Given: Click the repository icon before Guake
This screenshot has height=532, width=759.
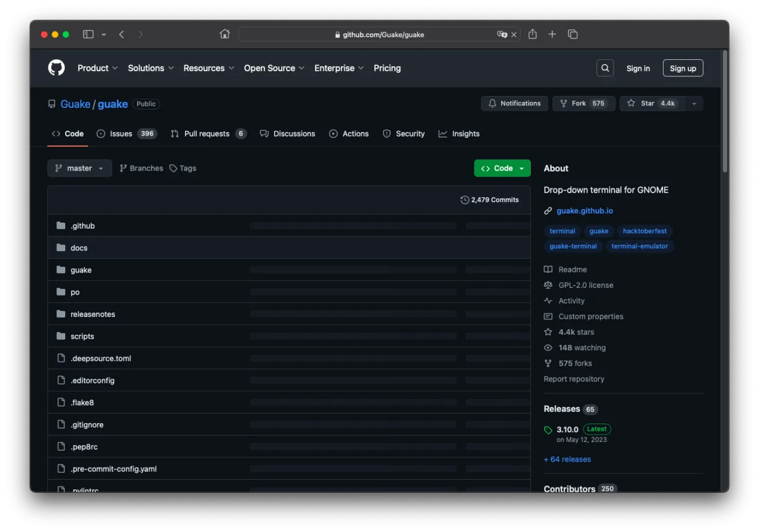Looking at the screenshot, I should (52, 104).
